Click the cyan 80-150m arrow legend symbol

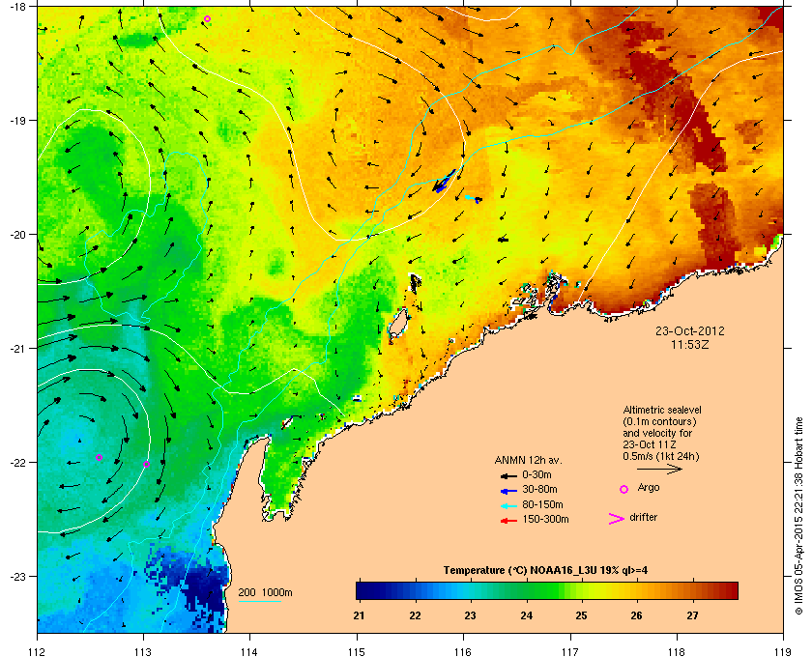coord(509,505)
